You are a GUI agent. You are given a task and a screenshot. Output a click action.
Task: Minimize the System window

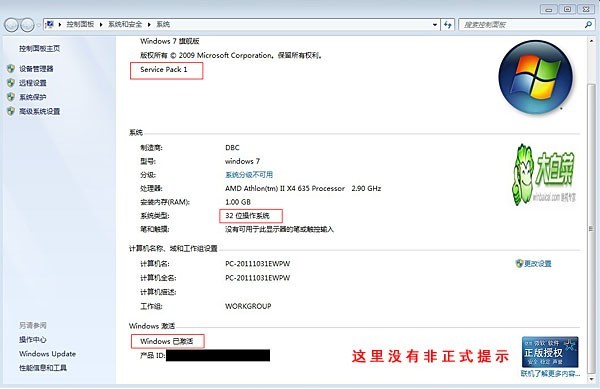[549, 9]
